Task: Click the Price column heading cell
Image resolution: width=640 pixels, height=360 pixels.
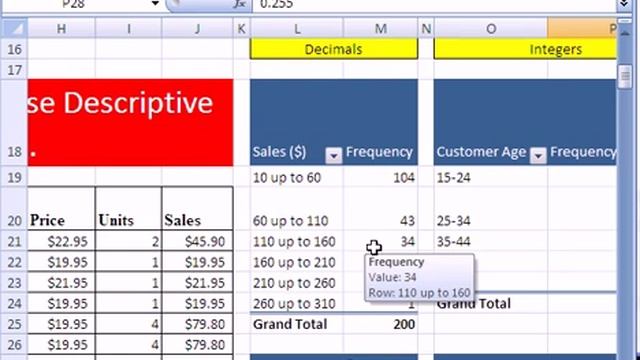Action: pos(61,209)
